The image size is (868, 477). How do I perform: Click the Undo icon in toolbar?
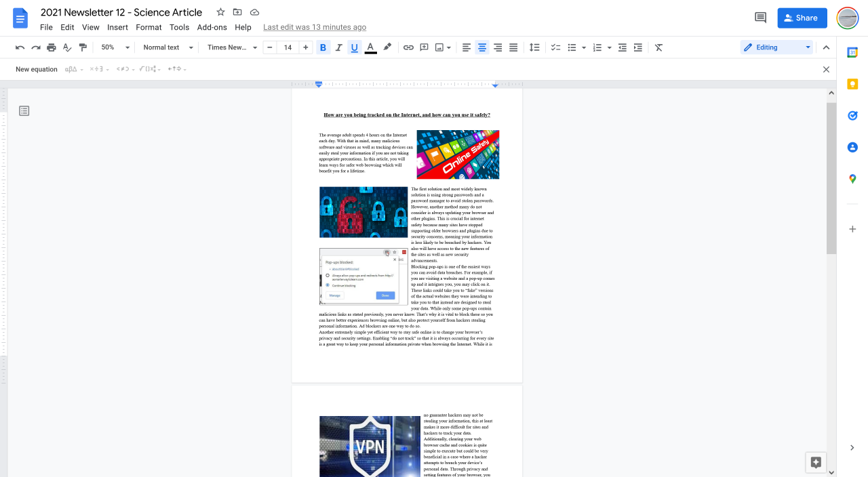click(x=20, y=47)
